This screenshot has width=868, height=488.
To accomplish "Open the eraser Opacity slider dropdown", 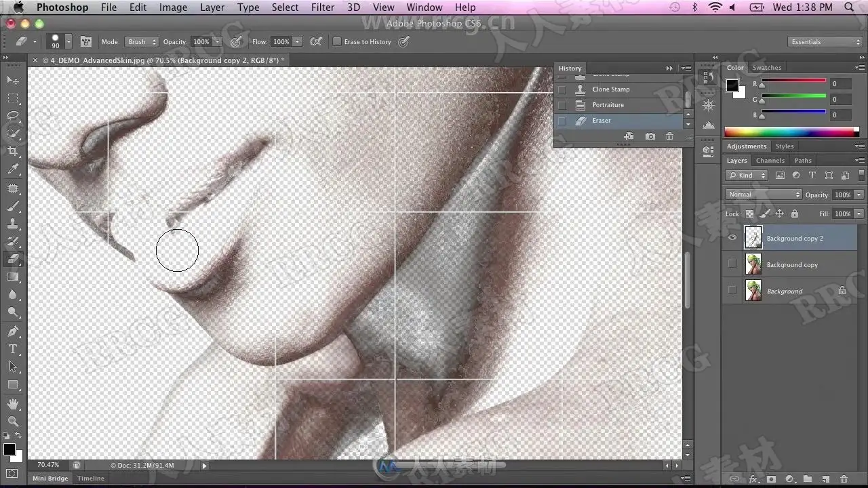I will (x=218, y=42).
